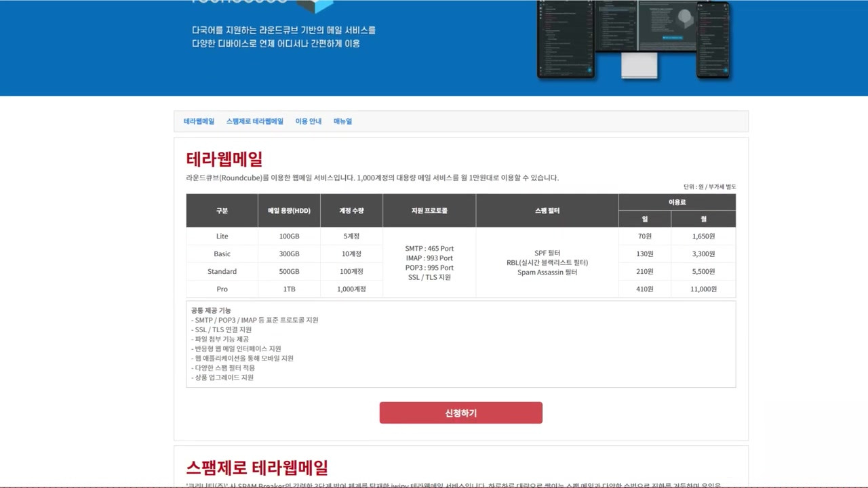This screenshot has height=488, width=868.
Task: Click the 이용료 column header
Action: tap(677, 202)
